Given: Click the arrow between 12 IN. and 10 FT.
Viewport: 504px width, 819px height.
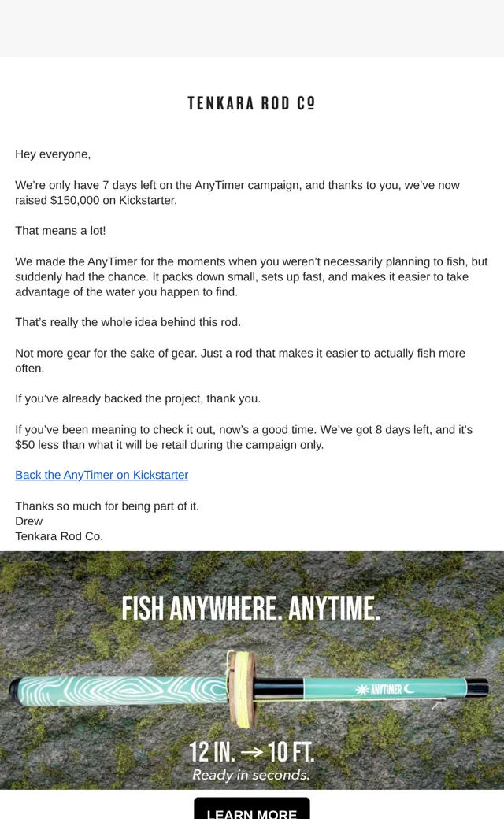Looking at the screenshot, I should click(252, 753).
